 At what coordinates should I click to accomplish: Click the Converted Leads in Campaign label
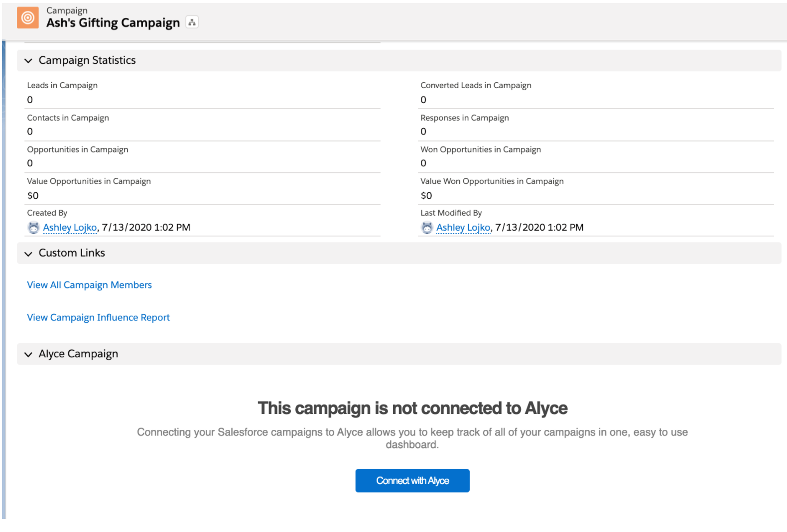[476, 85]
